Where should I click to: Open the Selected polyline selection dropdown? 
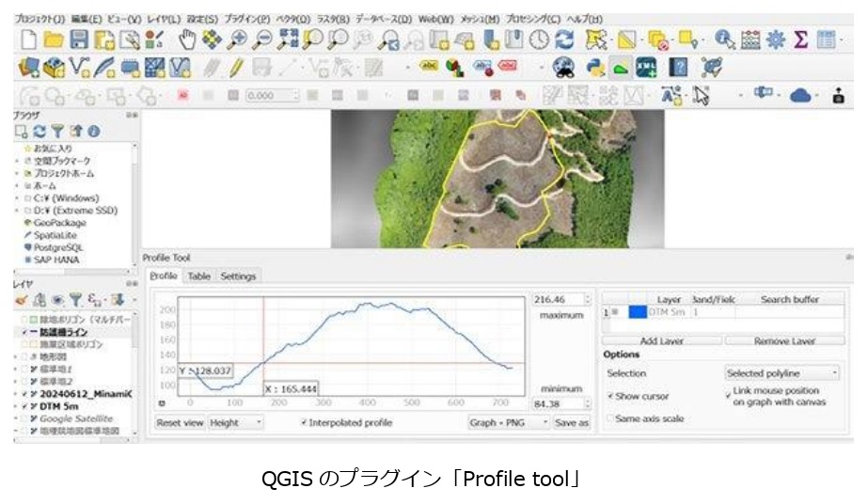[781, 373]
